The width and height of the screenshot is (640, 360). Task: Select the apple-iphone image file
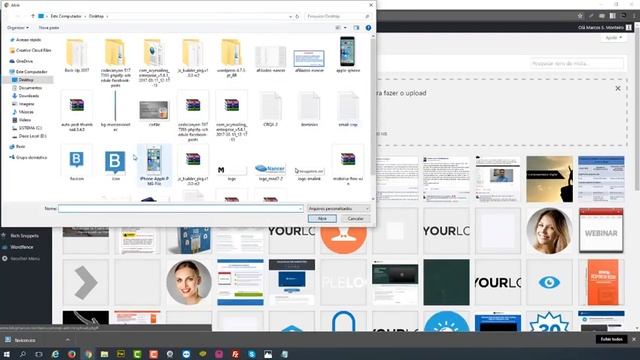(348, 55)
